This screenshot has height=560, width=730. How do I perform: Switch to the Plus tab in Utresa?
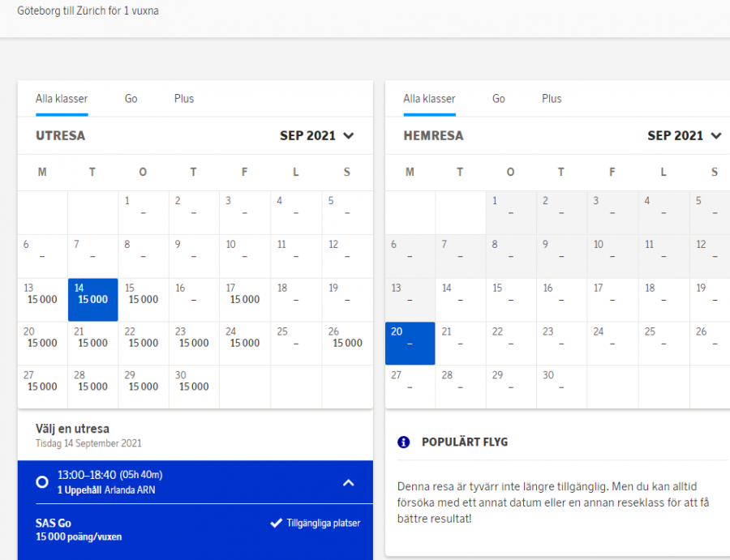pos(184,99)
